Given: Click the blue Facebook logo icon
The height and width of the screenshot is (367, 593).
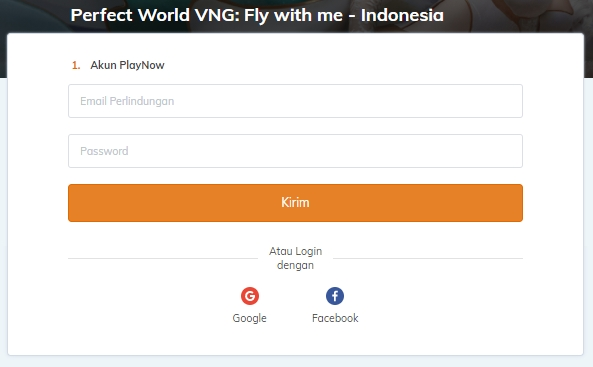Looking at the screenshot, I should (x=335, y=296).
